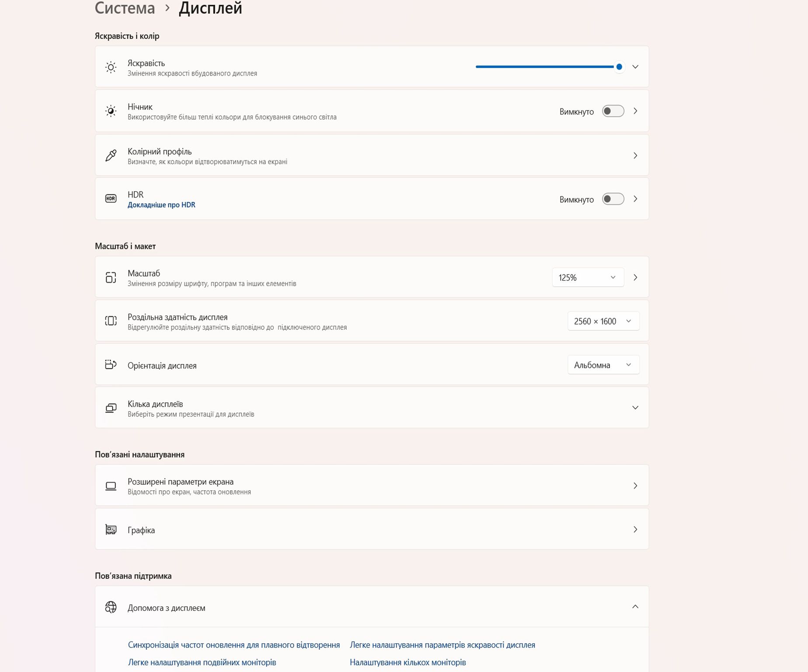Open the 2560 × 1600 resolution dropdown

pos(603,321)
